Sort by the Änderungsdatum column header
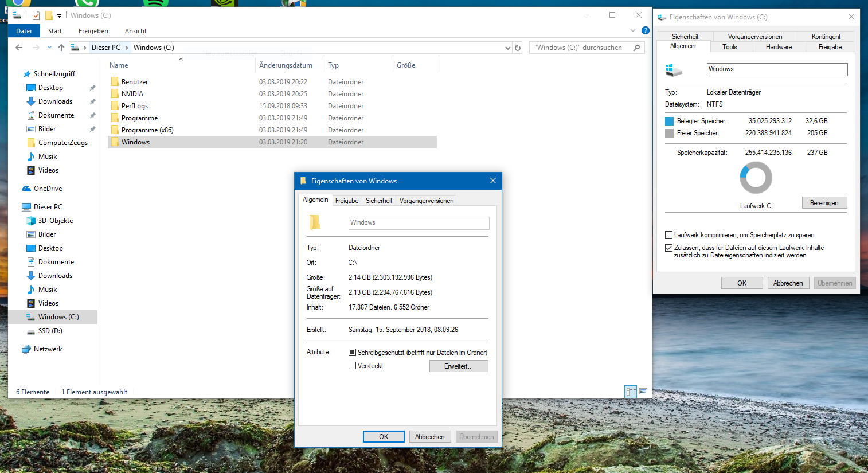The image size is (868, 473). coord(286,65)
